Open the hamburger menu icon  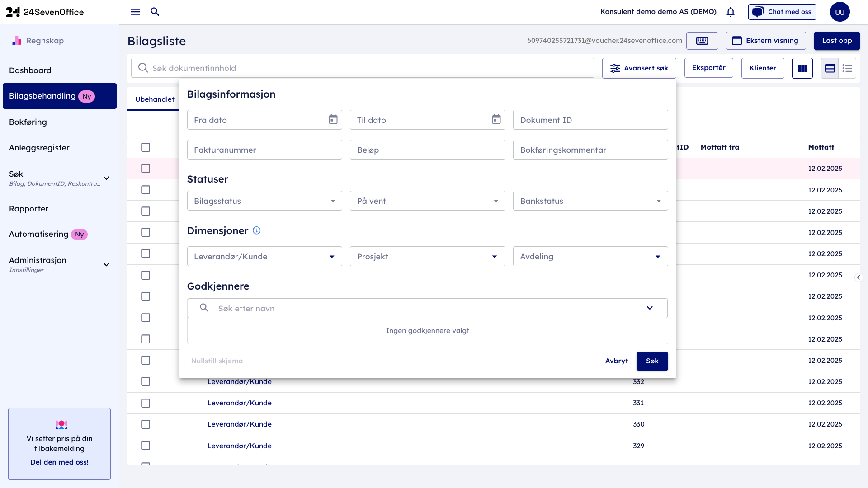135,12
